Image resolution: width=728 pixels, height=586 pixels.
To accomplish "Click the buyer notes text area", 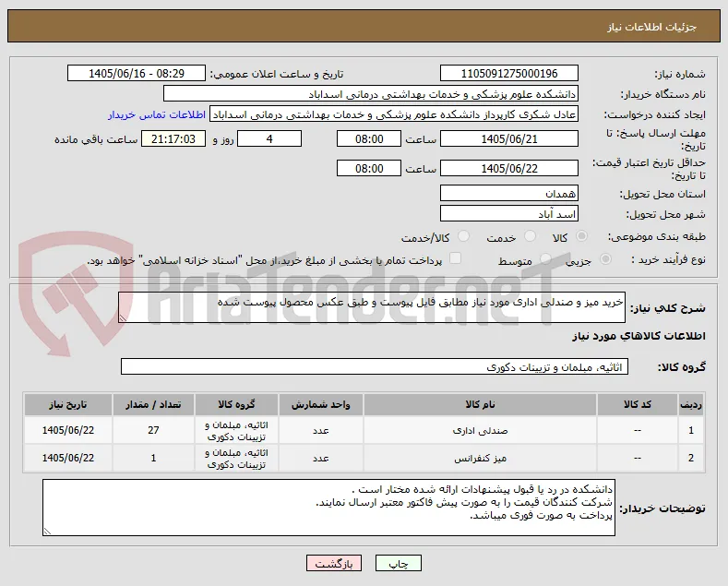I will click(328, 508).
